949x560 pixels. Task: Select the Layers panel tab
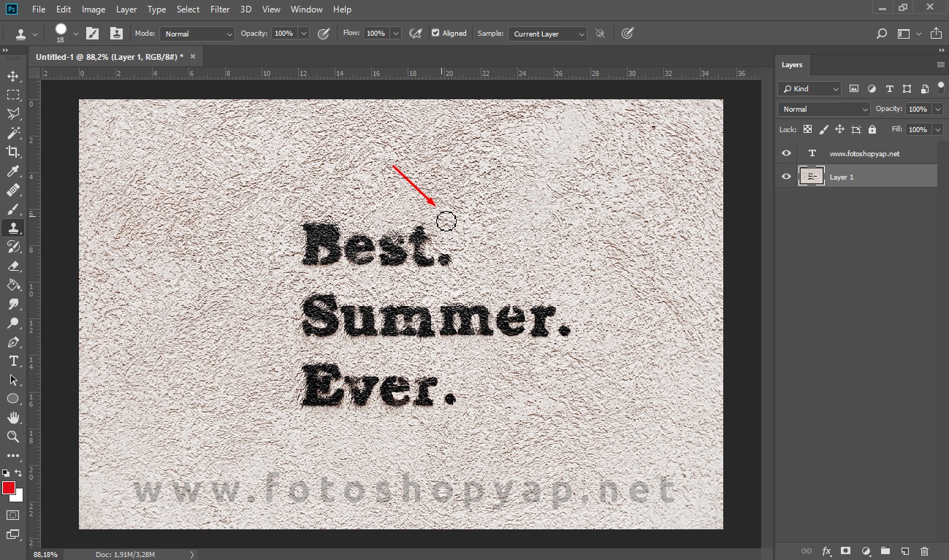(792, 65)
